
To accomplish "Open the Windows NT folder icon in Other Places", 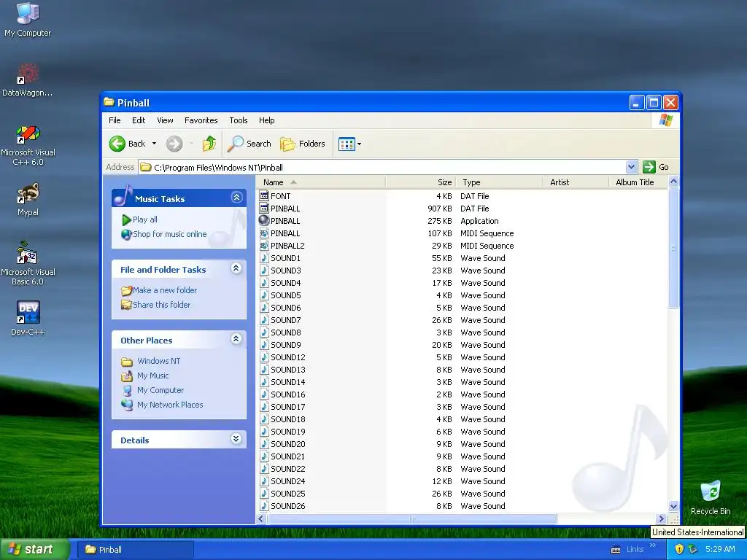I will click(x=127, y=362).
